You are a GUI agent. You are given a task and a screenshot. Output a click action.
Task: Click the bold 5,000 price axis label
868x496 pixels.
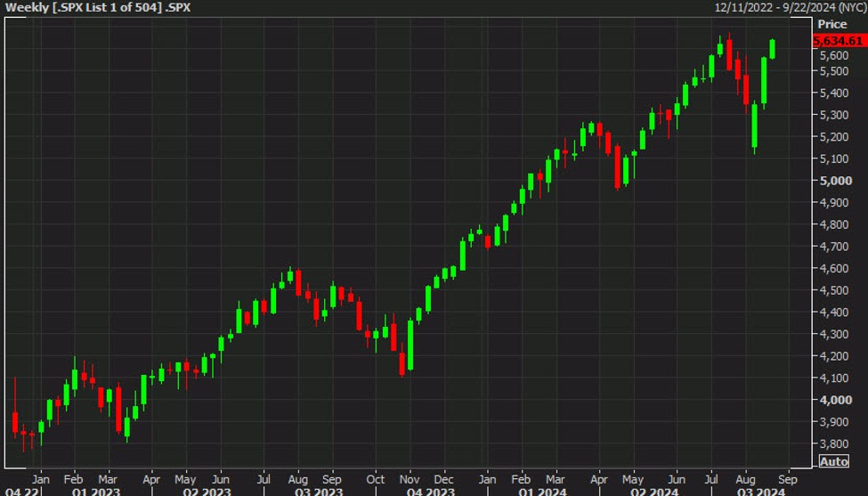(835, 181)
